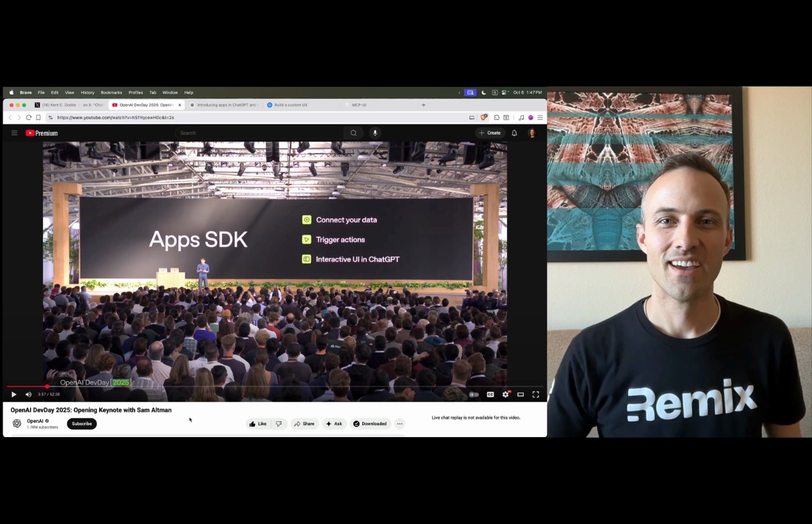Click the video progress bar scrubber
Screen dimensions: 812x524
(47, 386)
